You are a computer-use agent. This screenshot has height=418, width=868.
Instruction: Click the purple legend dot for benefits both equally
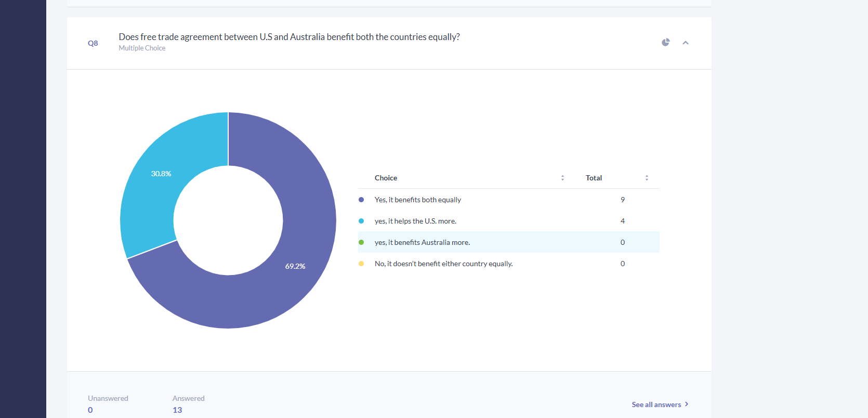(361, 200)
